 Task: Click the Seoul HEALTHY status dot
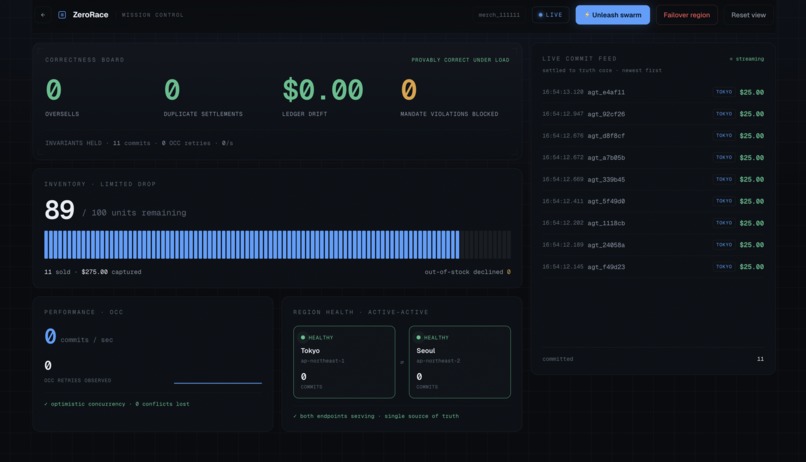(x=418, y=338)
